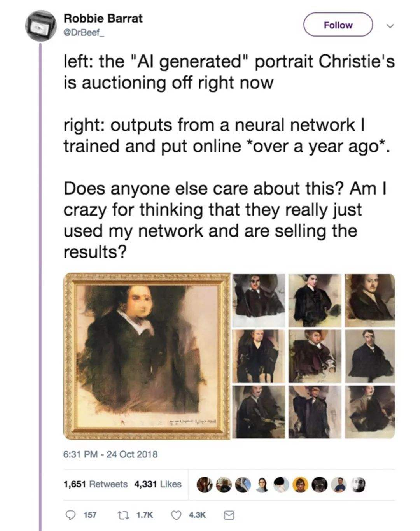View the 4,331 Likes list

157,484
